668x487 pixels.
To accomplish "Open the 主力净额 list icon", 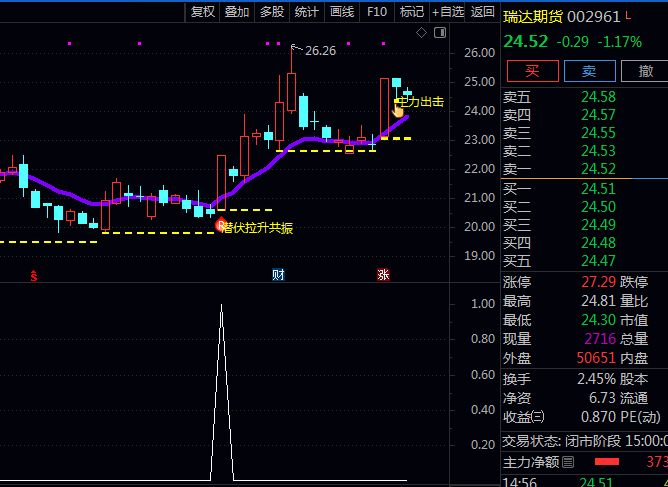I will pyautogui.click(x=568, y=462).
